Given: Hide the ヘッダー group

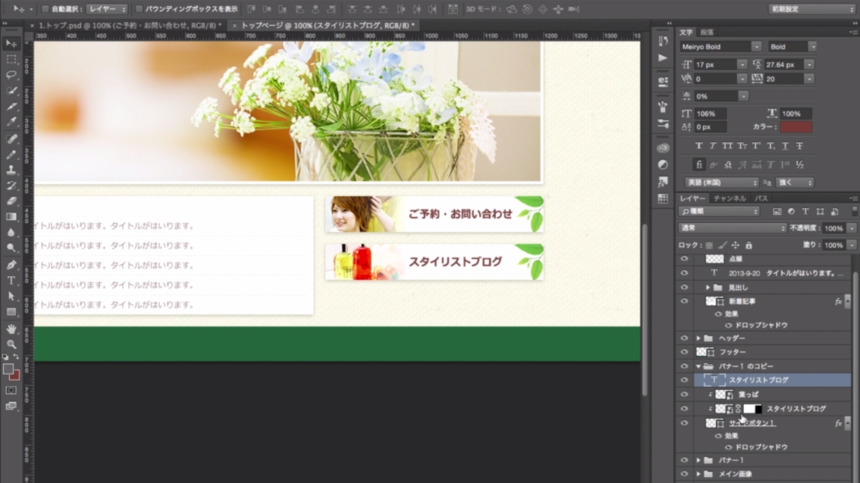Looking at the screenshot, I should 684,338.
